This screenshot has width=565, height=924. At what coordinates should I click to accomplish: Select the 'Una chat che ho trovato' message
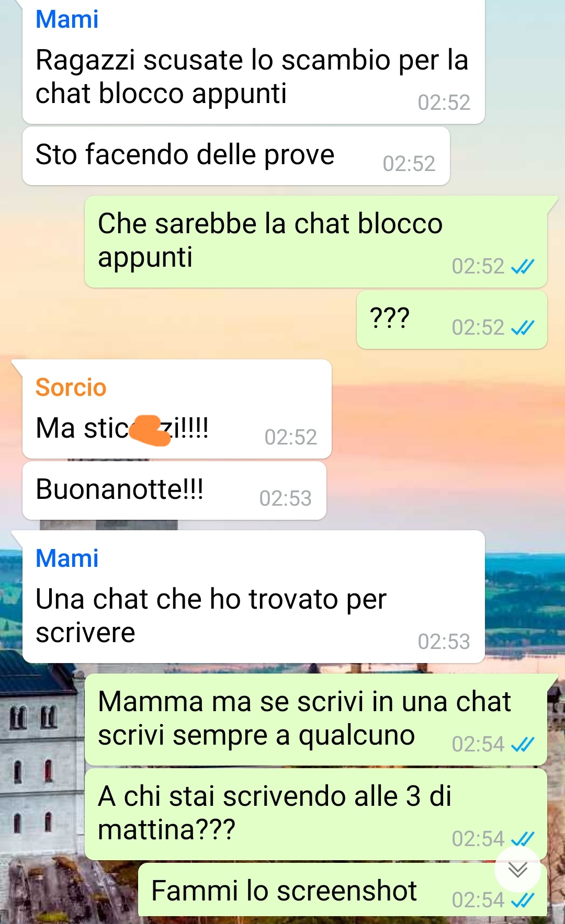click(253, 597)
